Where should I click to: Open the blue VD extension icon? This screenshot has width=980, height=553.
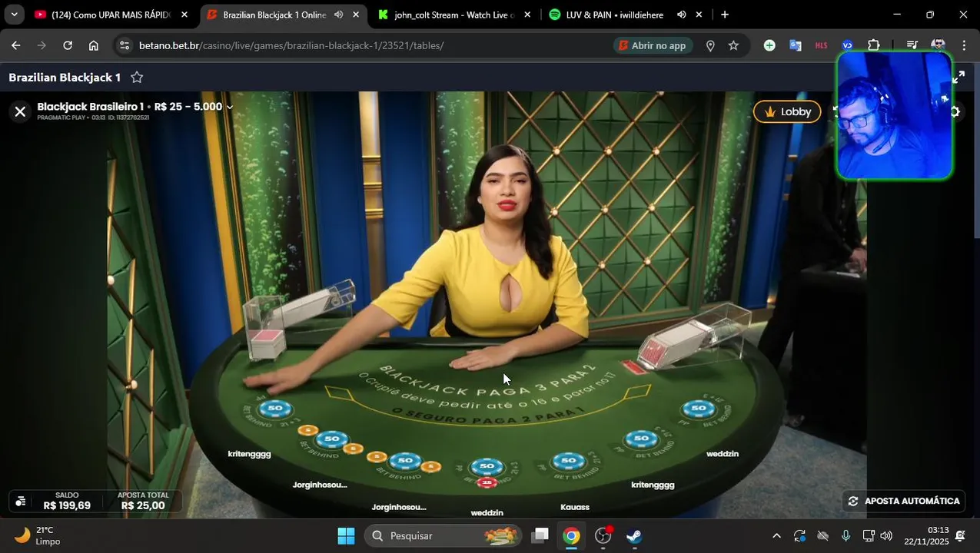847,45
